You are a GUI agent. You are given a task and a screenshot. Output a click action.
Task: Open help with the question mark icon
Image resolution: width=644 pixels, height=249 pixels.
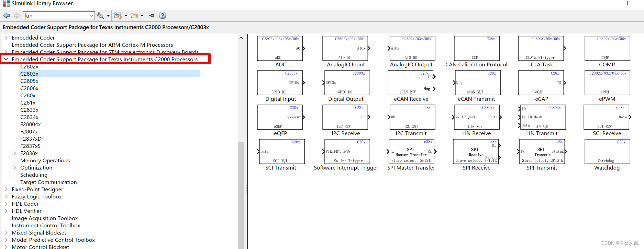point(163,15)
